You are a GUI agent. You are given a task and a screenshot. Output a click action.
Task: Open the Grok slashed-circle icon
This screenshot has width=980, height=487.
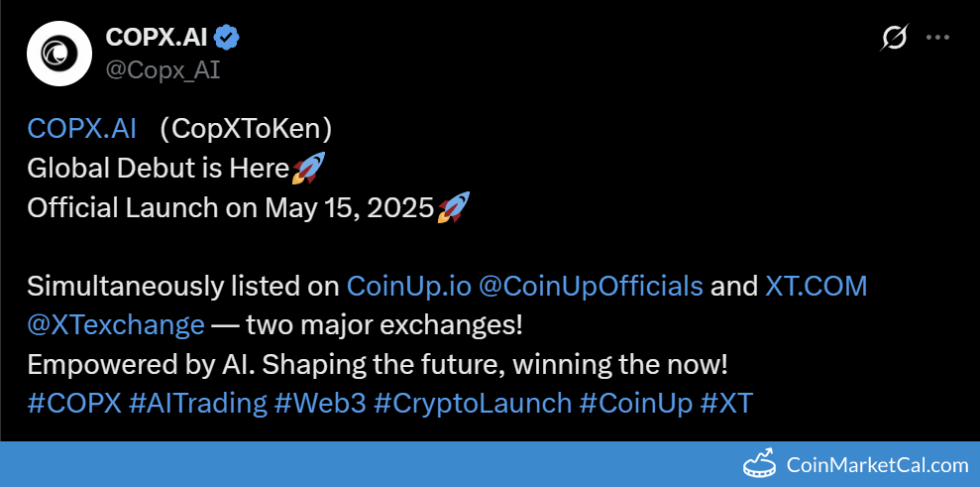point(894,38)
